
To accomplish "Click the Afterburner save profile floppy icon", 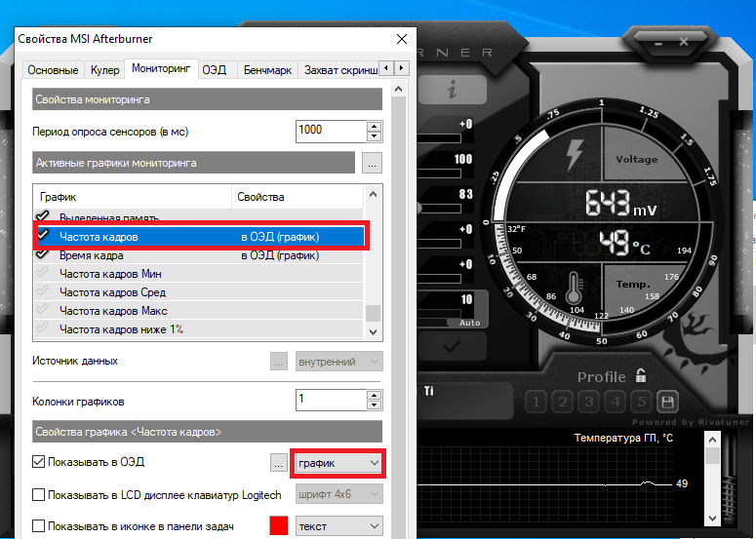I will pyautogui.click(x=668, y=402).
